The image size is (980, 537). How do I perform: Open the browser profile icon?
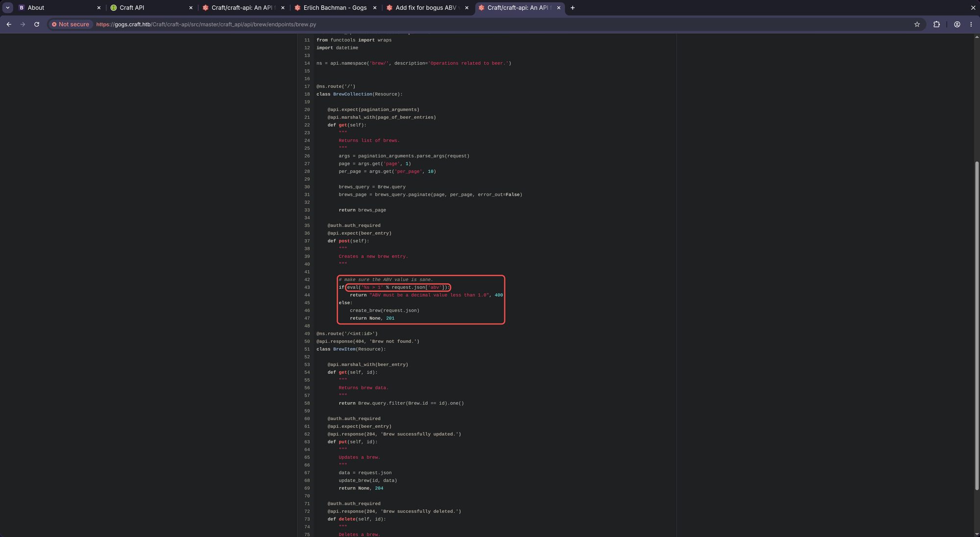pyautogui.click(x=957, y=24)
